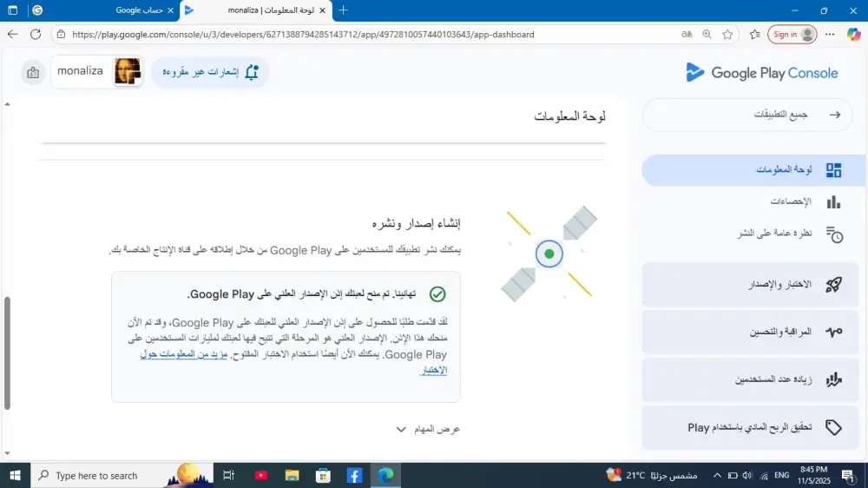Expand زيادة عدد المستخدمين section

point(750,379)
